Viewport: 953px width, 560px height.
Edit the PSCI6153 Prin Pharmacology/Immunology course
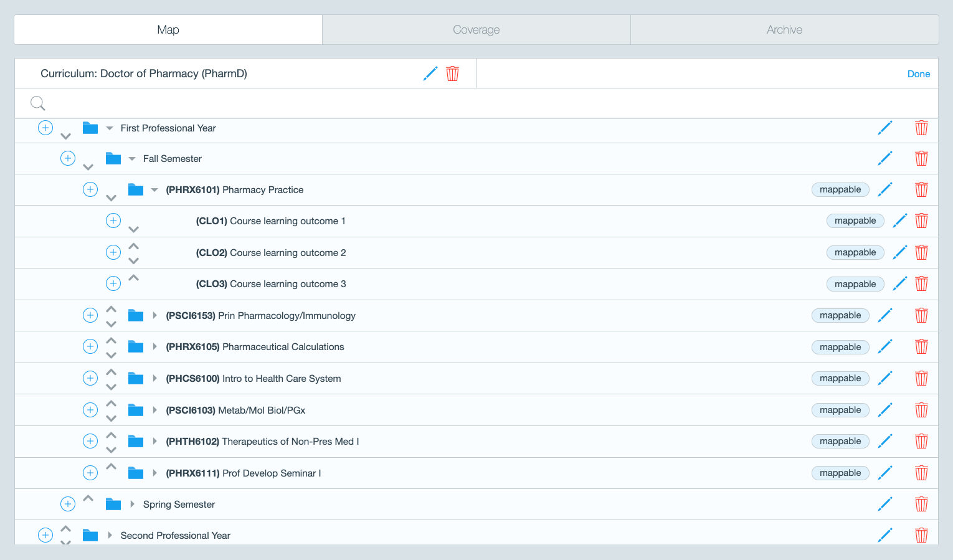click(885, 315)
